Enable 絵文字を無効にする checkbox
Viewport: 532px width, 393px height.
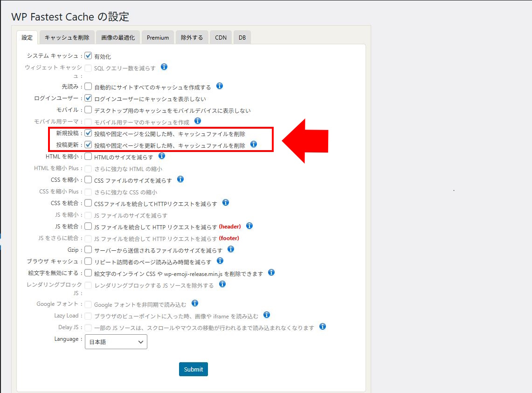point(88,273)
